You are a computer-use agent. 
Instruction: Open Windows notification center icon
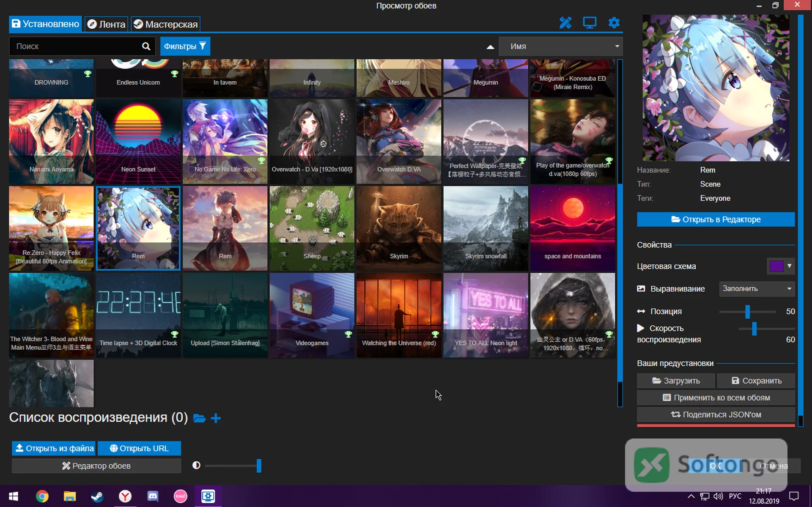[x=794, y=496]
